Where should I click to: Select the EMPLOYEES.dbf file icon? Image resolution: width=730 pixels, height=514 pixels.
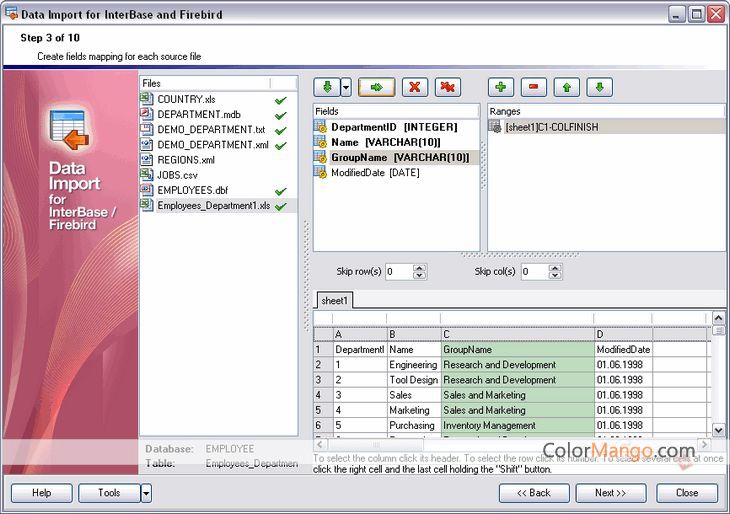coord(147,190)
